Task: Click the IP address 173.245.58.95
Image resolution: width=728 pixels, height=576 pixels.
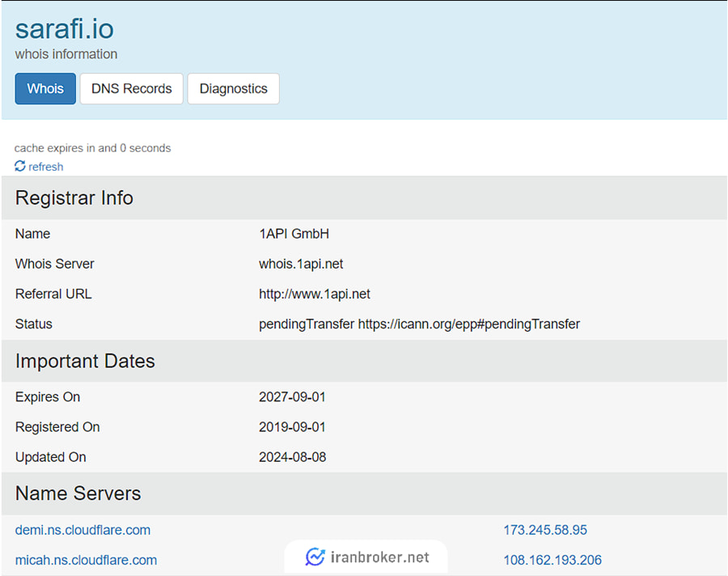Action: pyautogui.click(x=545, y=530)
